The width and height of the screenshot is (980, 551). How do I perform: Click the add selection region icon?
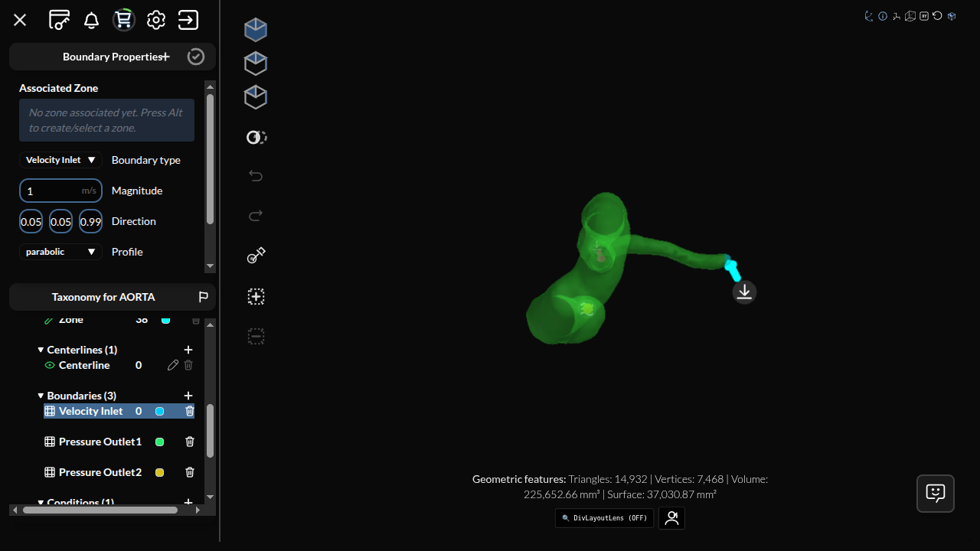[x=256, y=296]
